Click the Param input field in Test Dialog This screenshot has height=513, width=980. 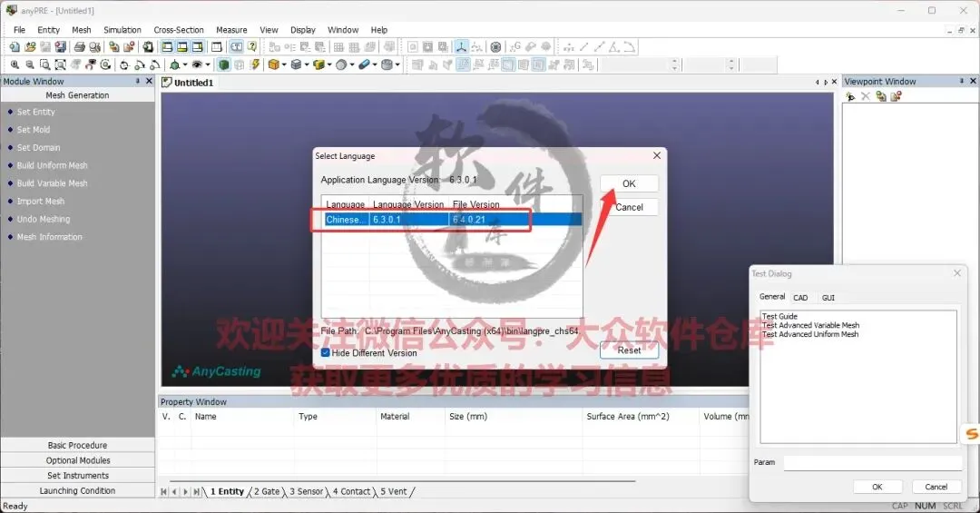point(873,462)
